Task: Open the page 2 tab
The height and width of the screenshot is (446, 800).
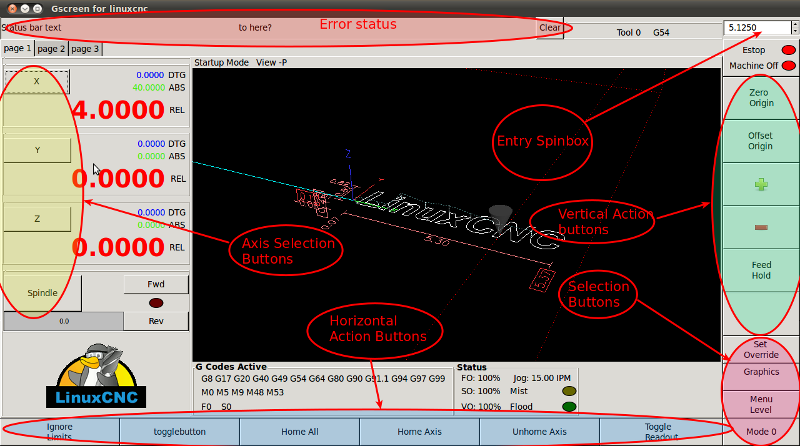Action: (51, 49)
